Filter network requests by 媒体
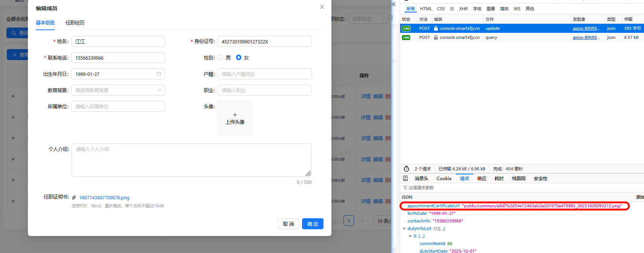This screenshot has width=644, height=253. point(504,9)
